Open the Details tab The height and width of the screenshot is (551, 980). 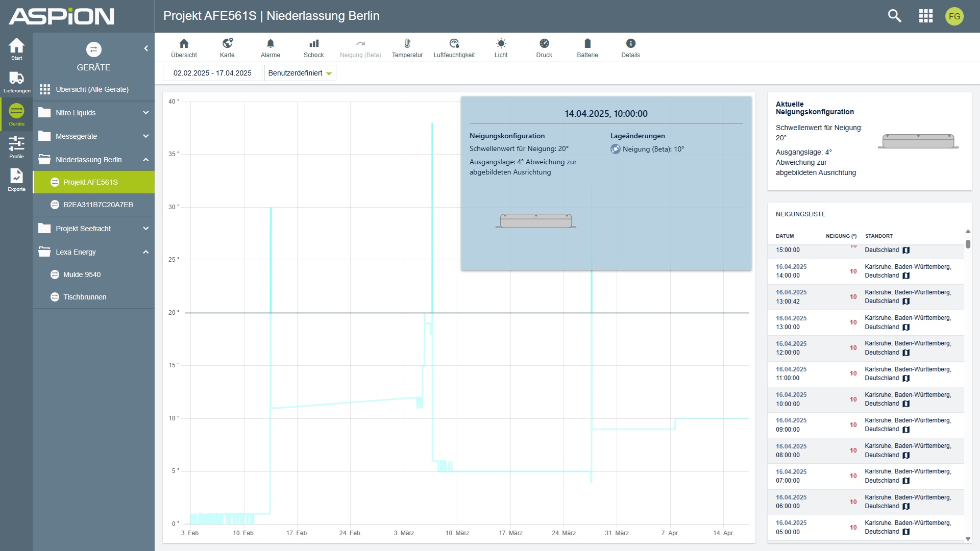click(630, 48)
